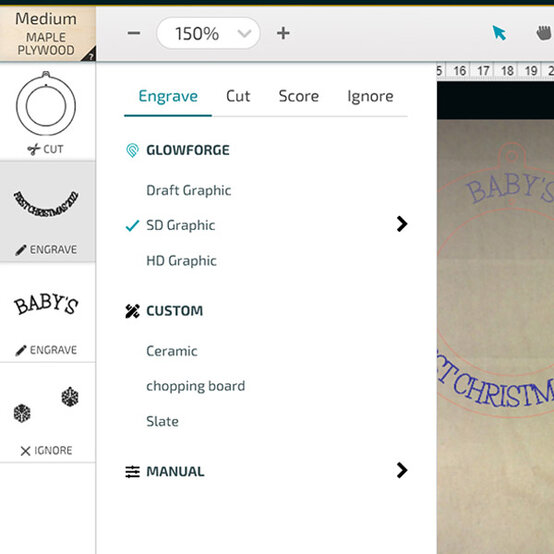Click the zoom in plus icon
Viewport: 554px width, 554px height.
coord(283,34)
